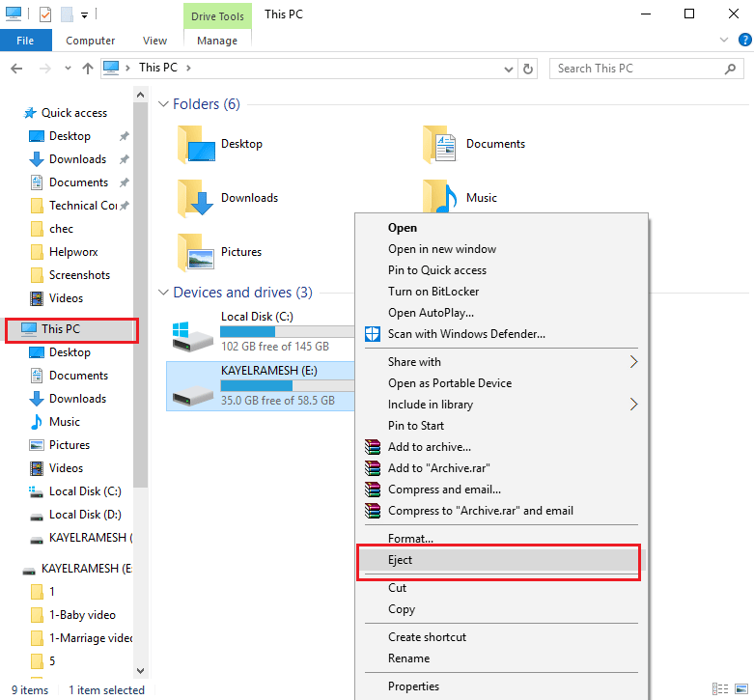
Task: Click the Local Disk (C:) capacity bar
Action: [288, 332]
